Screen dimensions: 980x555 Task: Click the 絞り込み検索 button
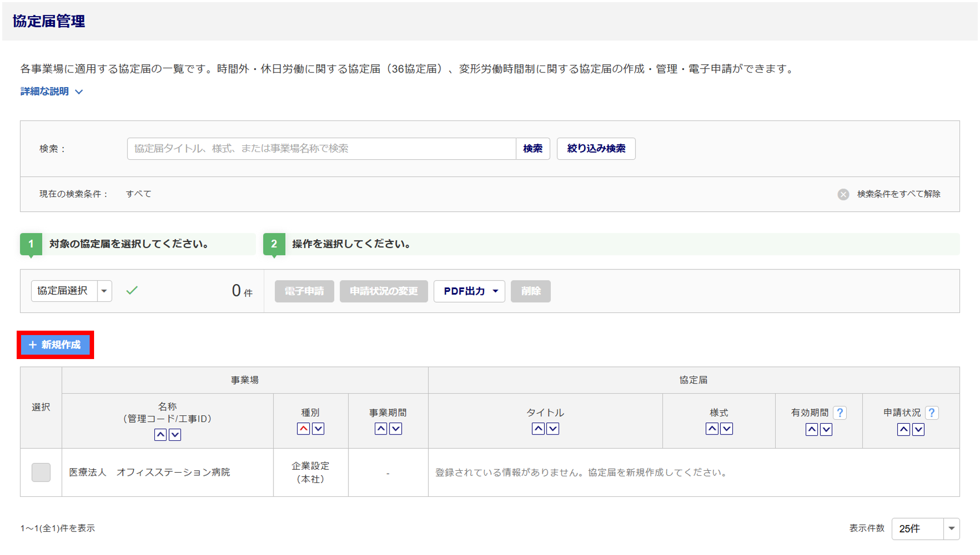[x=596, y=149]
